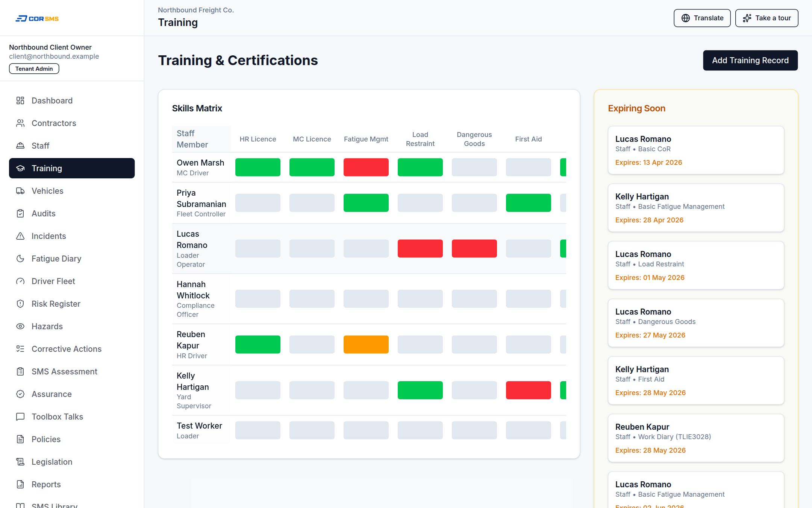Open Lucas Romano Load Restraint expiry card
This screenshot has height=508, width=812.
coord(696,265)
